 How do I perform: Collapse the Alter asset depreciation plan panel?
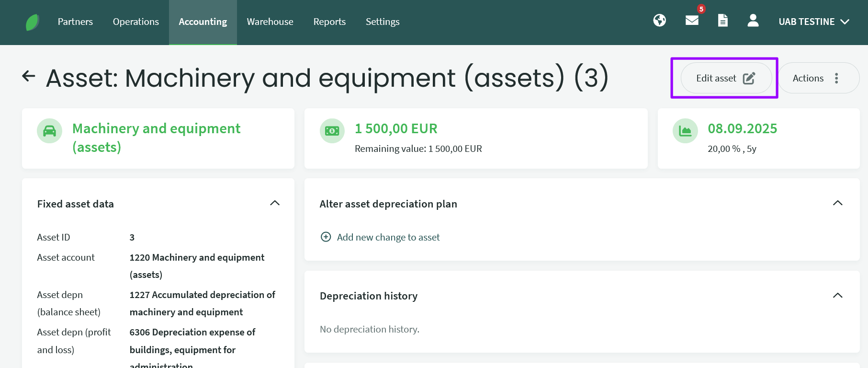tap(837, 203)
